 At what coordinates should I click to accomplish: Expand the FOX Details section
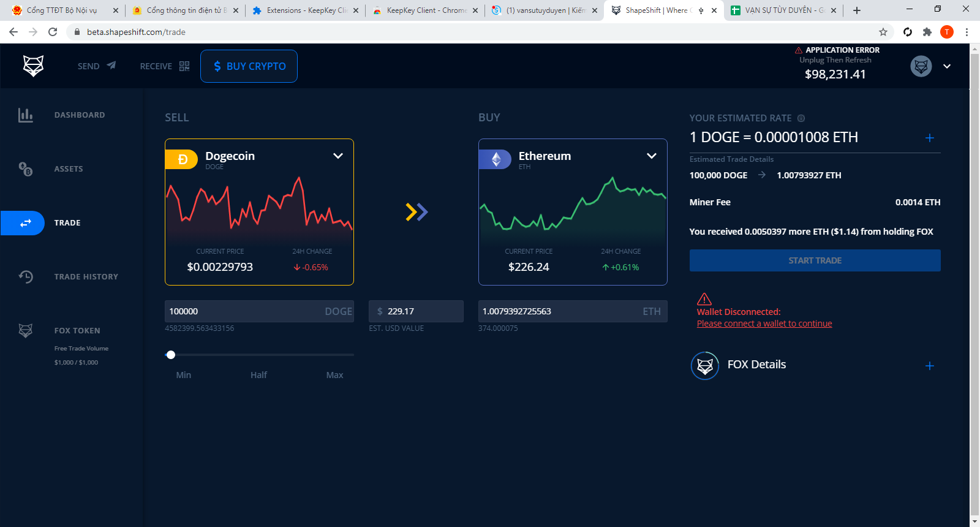pos(930,366)
